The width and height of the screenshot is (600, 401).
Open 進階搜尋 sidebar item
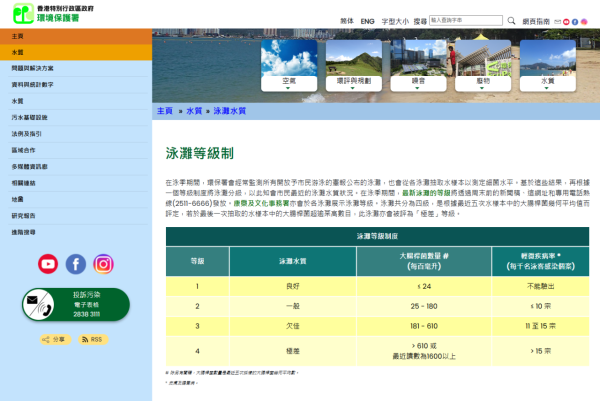(76, 232)
